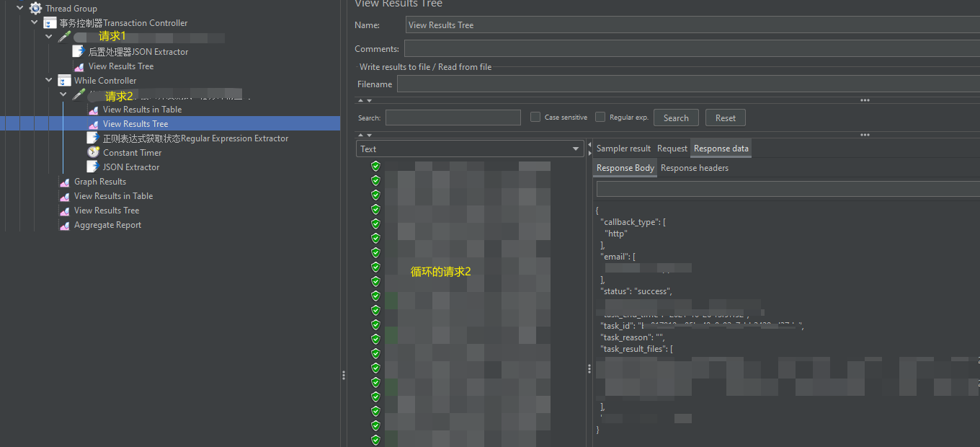Image resolution: width=980 pixels, height=447 pixels.
Task: Collapse the Thread Group tree node
Action: [x=19, y=9]
